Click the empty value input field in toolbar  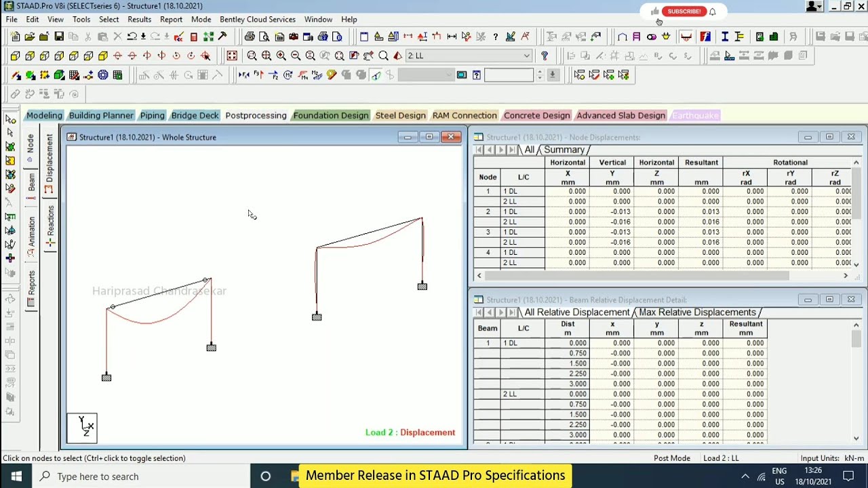tap(509, 75)
